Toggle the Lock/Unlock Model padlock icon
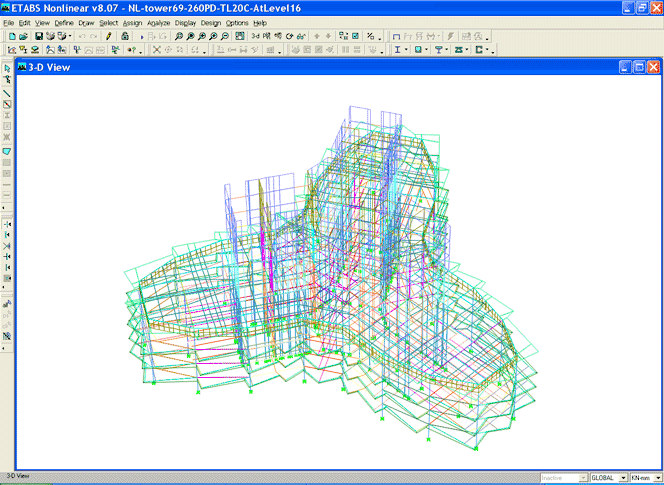Image resolution: width=664 pixels, height=485 pixels. (x=124, y=36)
